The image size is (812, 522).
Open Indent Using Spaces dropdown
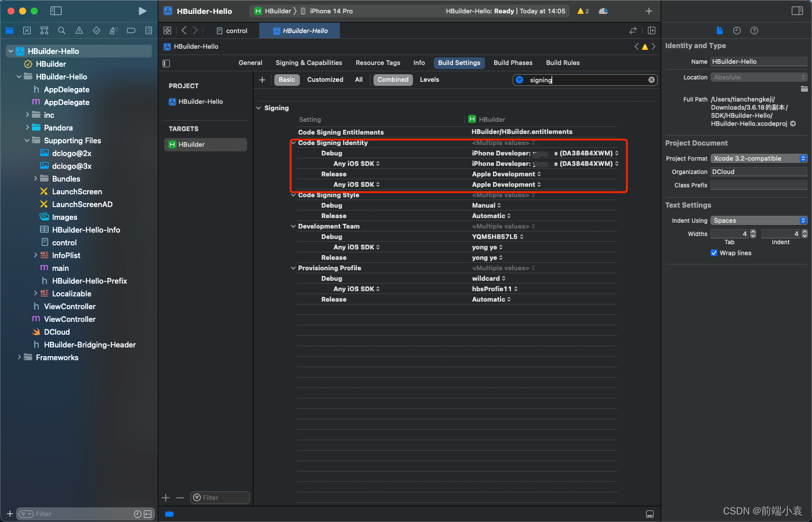(759, 220)
